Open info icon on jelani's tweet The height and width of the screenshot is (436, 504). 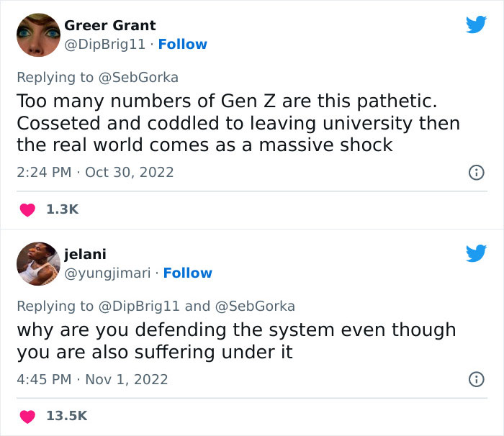pos(475,379)
